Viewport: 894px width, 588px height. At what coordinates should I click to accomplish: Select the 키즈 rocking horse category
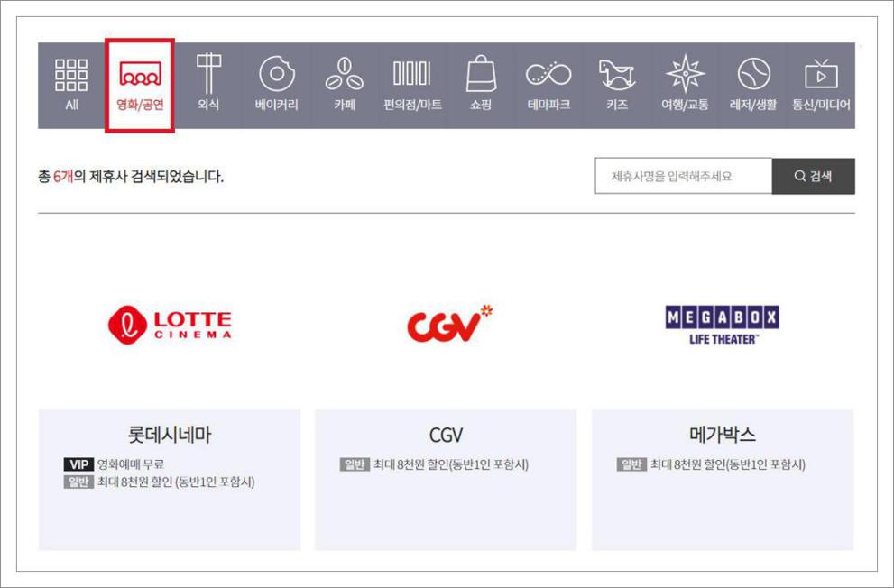pyautogui.click(x=617, y=85)
